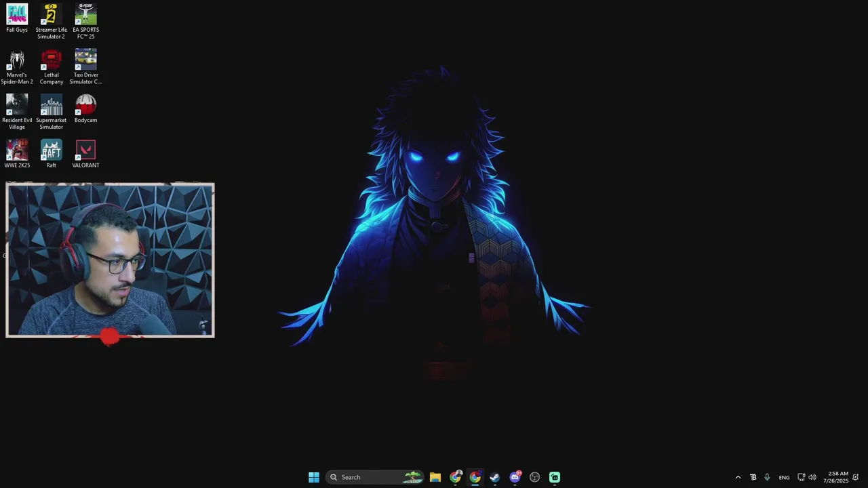
Task: Open Discord from the taskbar
Action: point(515,477)
